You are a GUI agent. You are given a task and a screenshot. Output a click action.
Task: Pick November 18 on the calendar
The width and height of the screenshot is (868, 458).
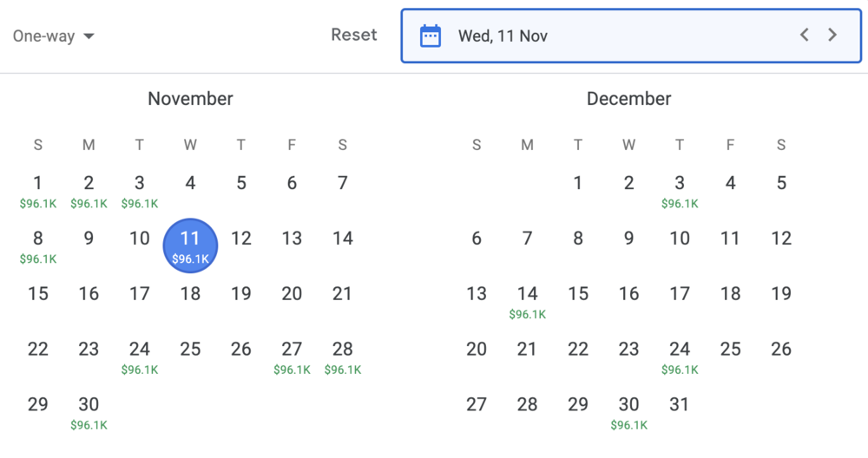[x=190, y=294]
